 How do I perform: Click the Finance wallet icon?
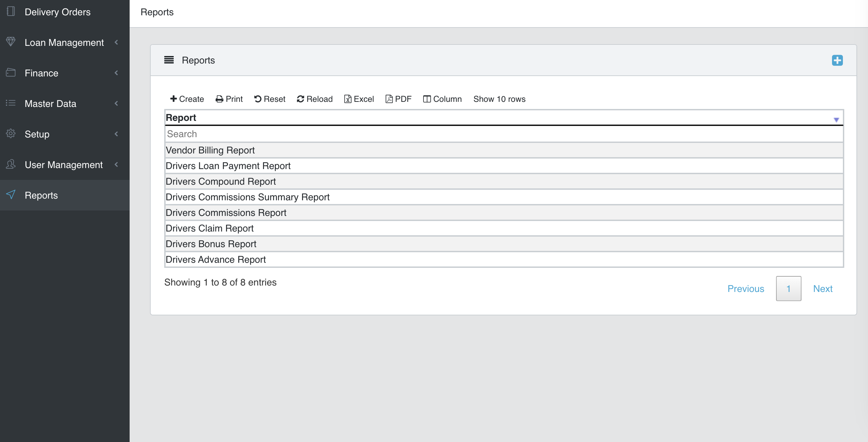[x=11, y=73]
